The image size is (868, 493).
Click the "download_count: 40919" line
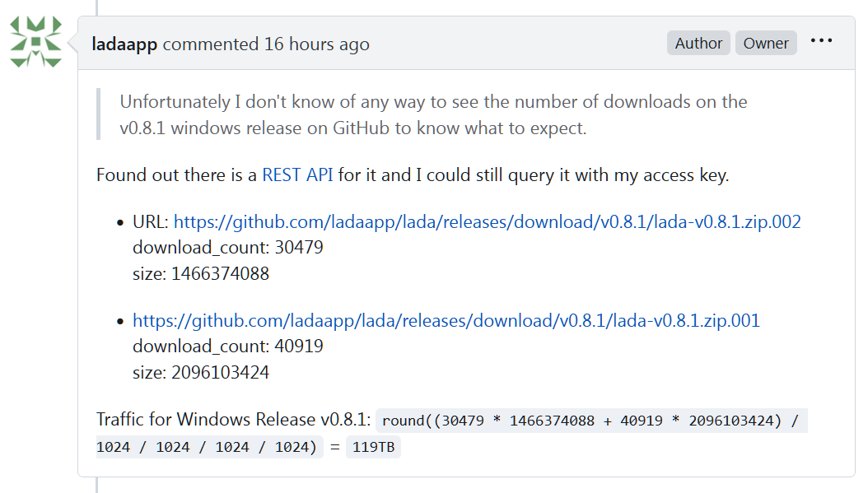(x=228, y=346)
